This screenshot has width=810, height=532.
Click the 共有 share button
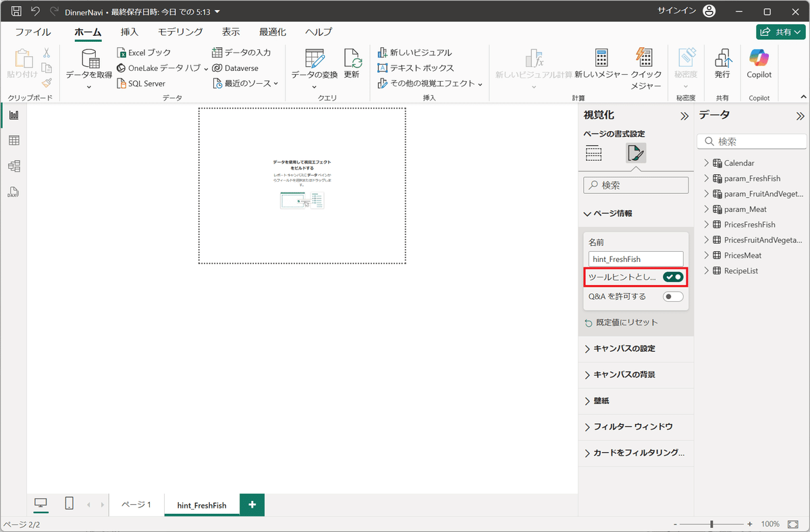pos(780,32)
